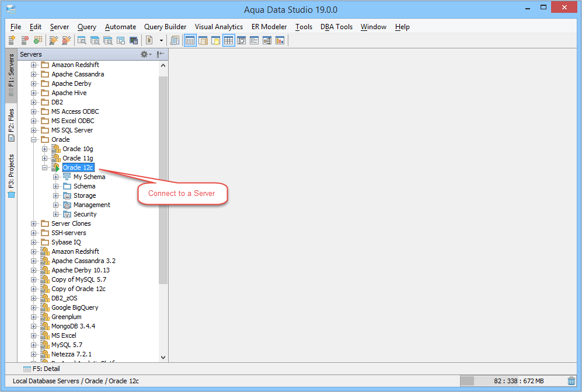Click the cascading windows toolbar icon
This screenshot has height=392, width=582.
(121, 40)
